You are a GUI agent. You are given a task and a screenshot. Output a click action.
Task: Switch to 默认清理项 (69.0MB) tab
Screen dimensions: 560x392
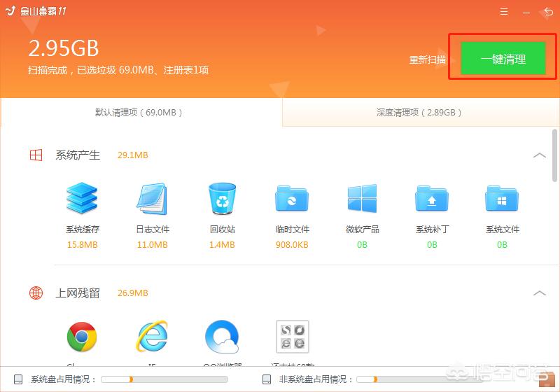tap(141, 112)
